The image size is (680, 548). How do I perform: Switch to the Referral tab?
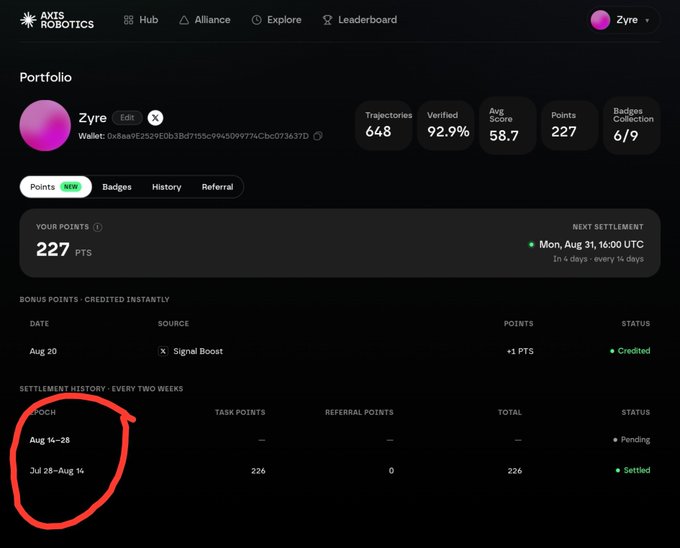click(x=217, y=187)
